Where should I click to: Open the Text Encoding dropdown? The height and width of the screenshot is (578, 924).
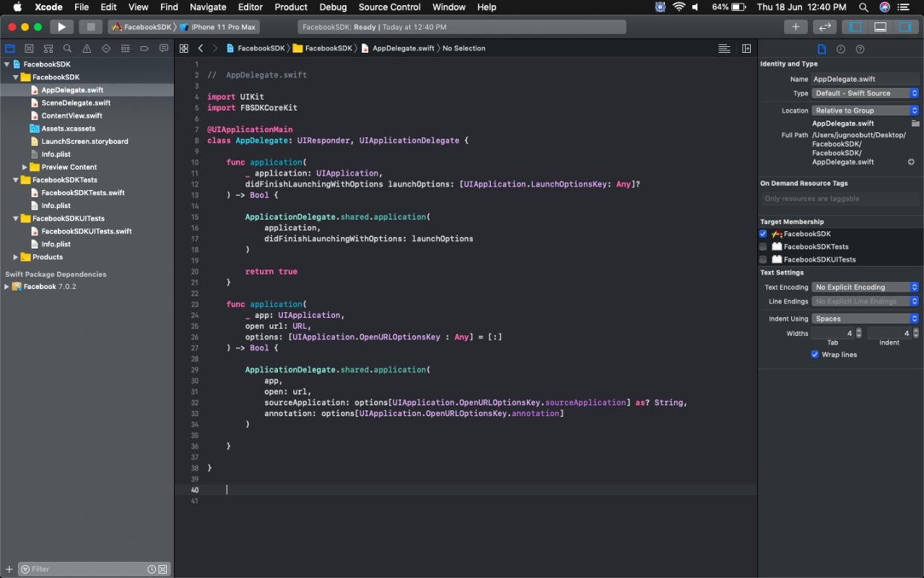pos(864,287)
